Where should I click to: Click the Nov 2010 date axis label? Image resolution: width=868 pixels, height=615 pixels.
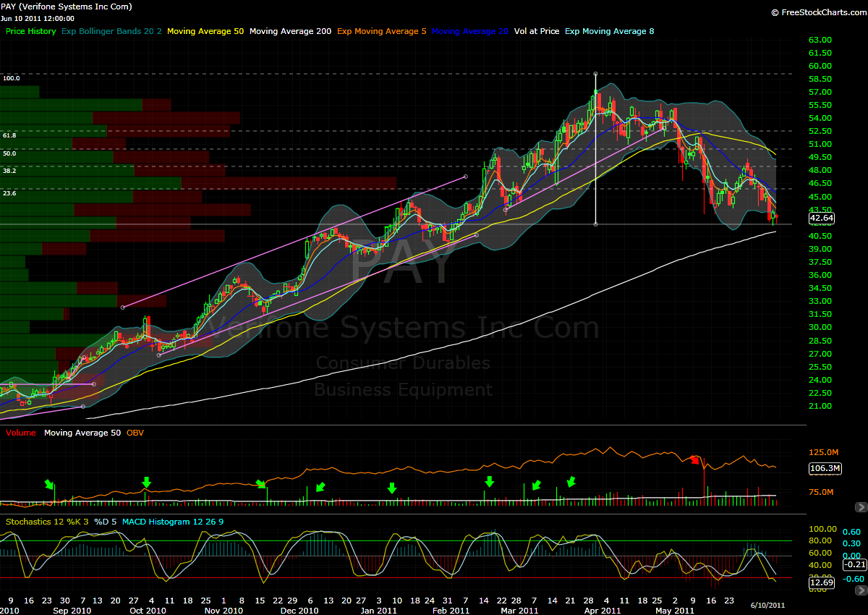[x=224, y=611]
